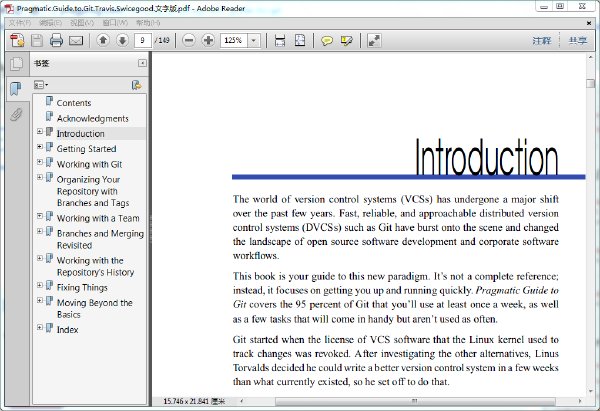
Task: Go to Fixing Things bookmark
Action: [82, 287]
